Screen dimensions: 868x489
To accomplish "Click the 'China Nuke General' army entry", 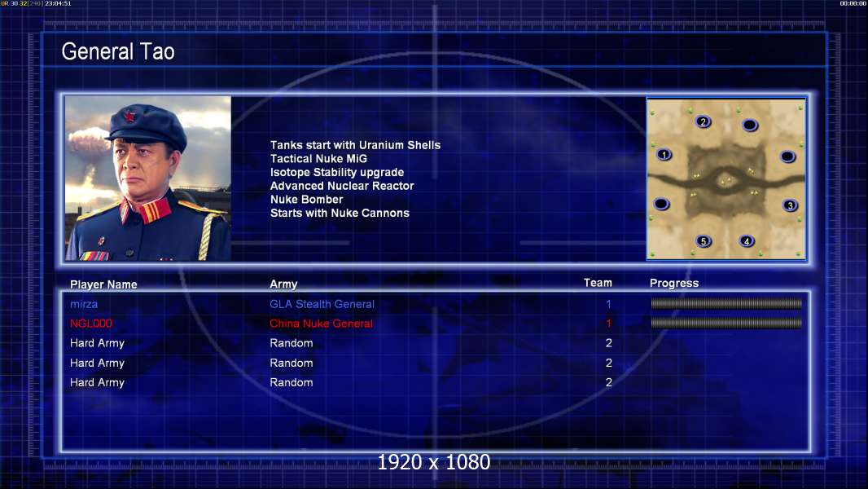I will click(x=321, y=324).
